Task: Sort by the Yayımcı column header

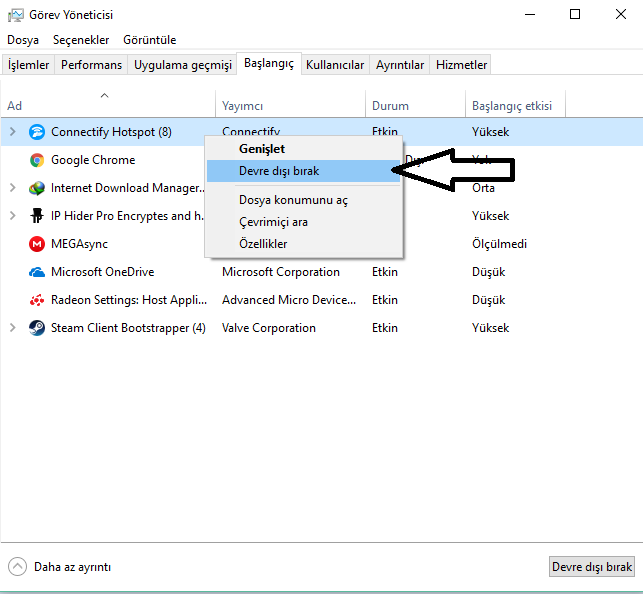Action: pyautogui.click(x=290, y=105)
